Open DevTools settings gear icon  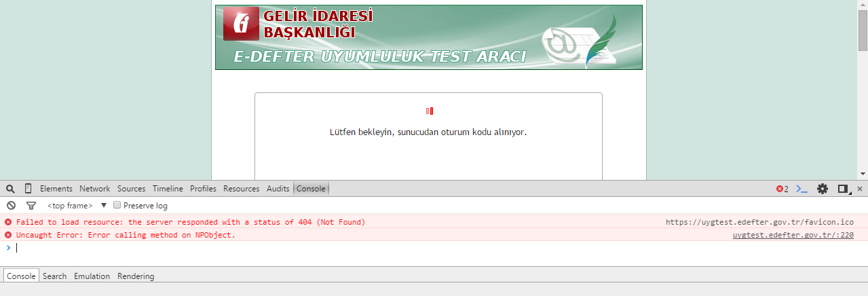point(822,189)
